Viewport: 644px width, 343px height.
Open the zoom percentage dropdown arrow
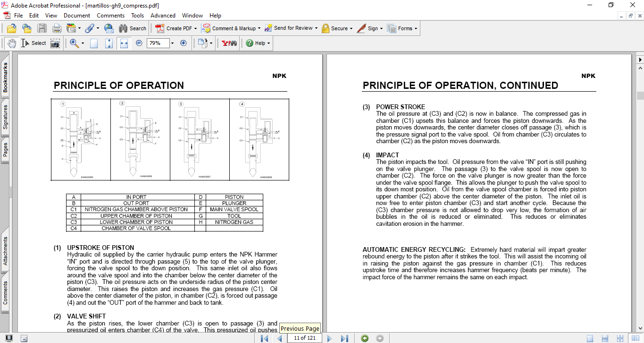172,43
